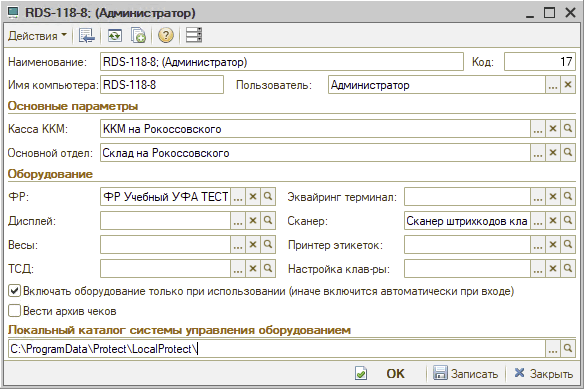Click the Закрыть button
584x389 pixels.
pos(543,373)
